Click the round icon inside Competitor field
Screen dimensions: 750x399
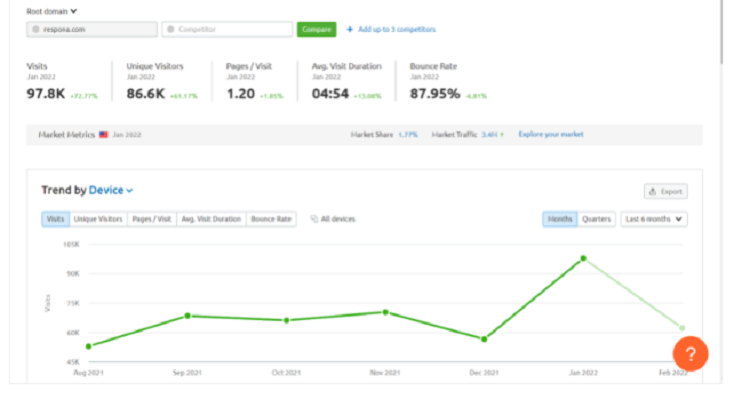tap(171, 29)
